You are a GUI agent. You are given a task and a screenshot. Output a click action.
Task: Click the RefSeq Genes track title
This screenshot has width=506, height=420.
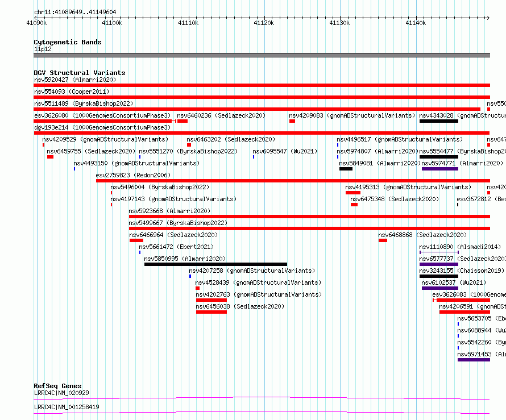(x=57, y=386)
